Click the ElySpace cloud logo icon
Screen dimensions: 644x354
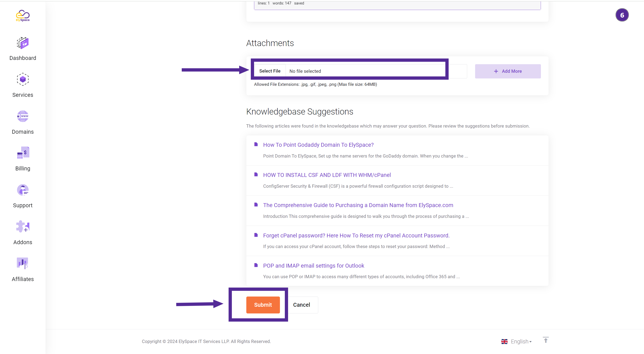[23, 15]
